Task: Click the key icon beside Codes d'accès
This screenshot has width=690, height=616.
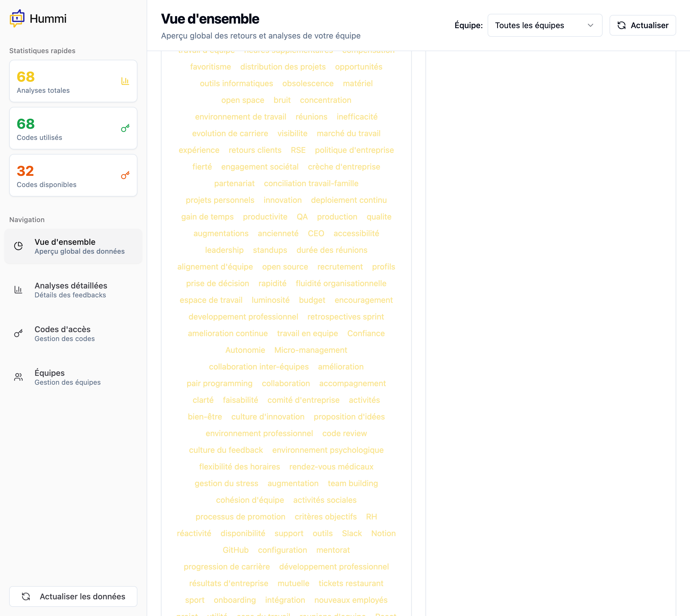Action: [19, 333]
